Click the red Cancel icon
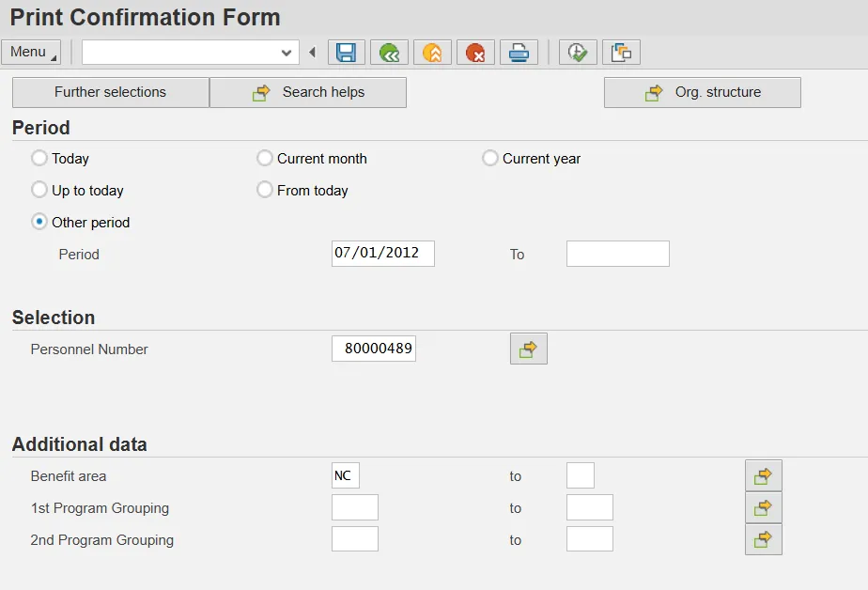 [x=475, y=53]
